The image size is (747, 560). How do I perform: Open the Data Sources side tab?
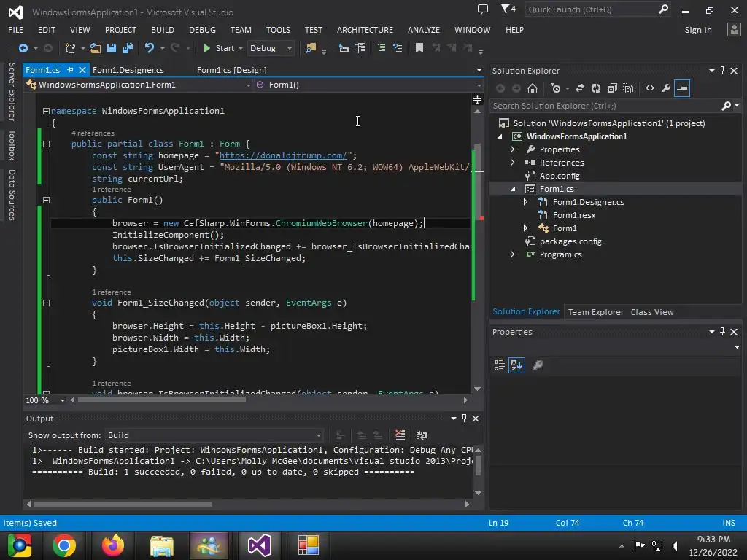[12, 195]
